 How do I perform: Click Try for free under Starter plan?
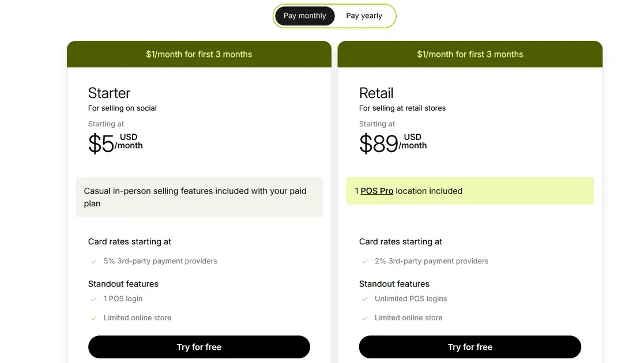pyautogui.click(x=199, y=347)
